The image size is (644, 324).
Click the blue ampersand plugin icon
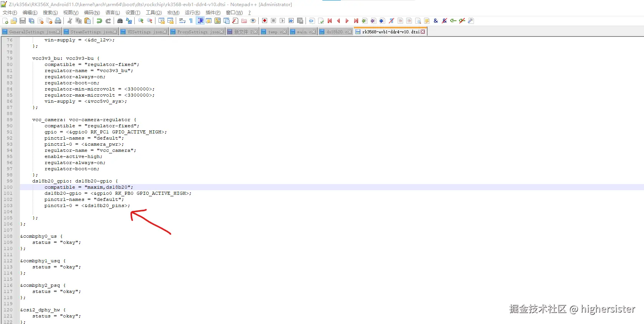tap(436, 21)
